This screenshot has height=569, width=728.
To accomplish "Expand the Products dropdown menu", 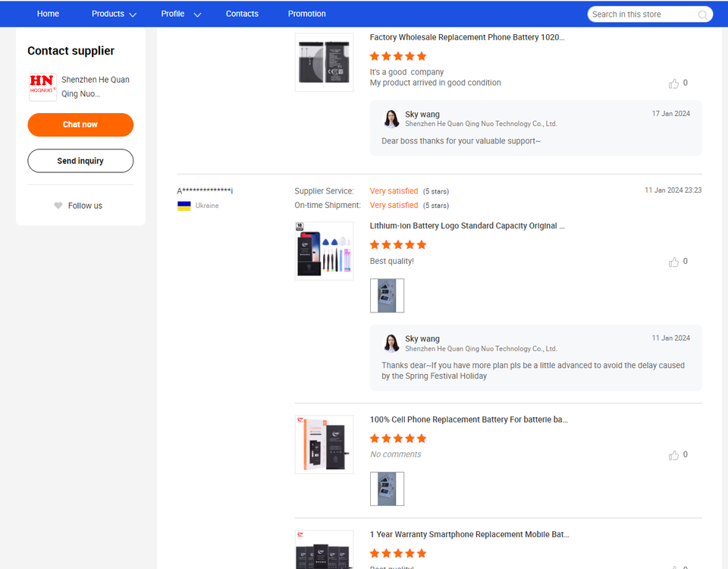I will (114, 14).
